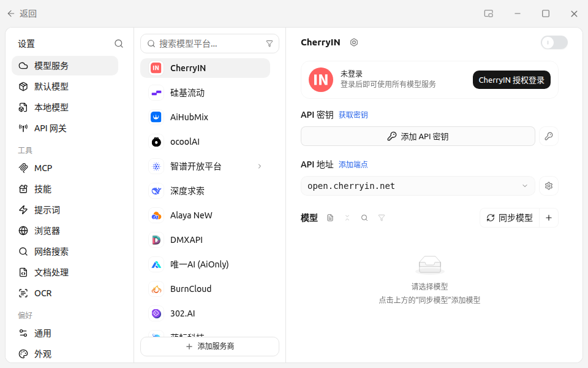588x368 pixels.
Task: Open API 网关 settings section
Action: coord(65,128)
